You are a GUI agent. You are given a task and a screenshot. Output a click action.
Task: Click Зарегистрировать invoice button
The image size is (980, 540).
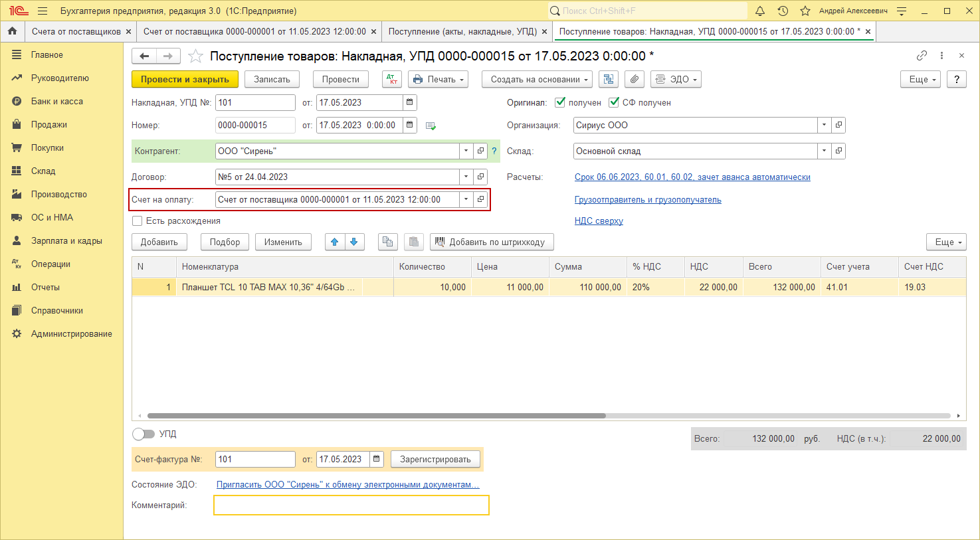tap(435, 459)
